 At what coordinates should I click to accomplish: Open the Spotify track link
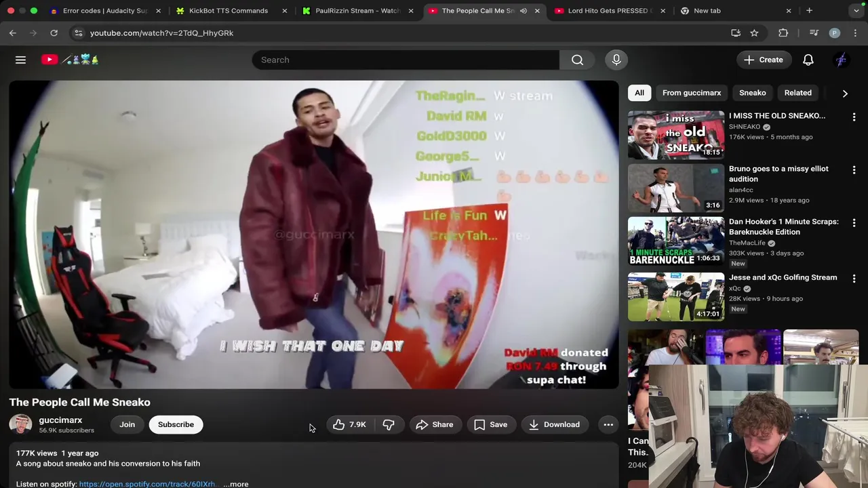tap(147, 484)
